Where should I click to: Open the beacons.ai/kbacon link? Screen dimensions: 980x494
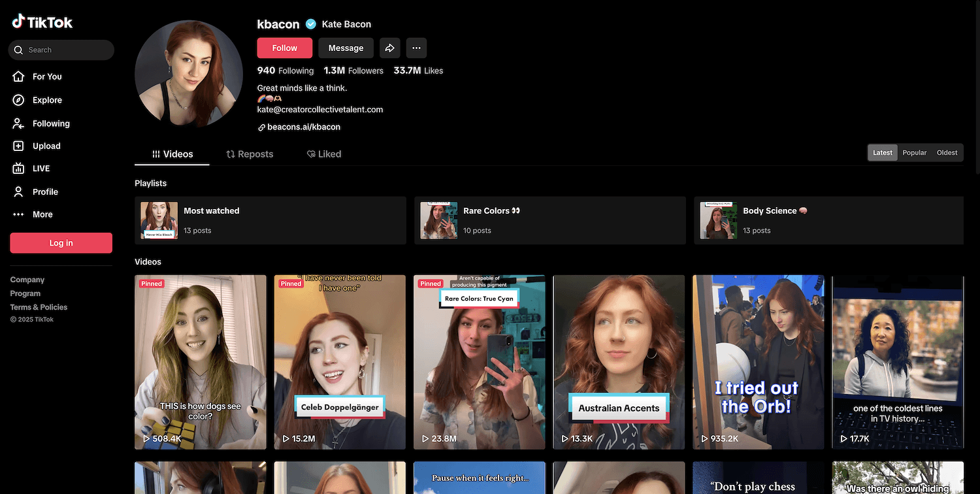coord(303,127)
